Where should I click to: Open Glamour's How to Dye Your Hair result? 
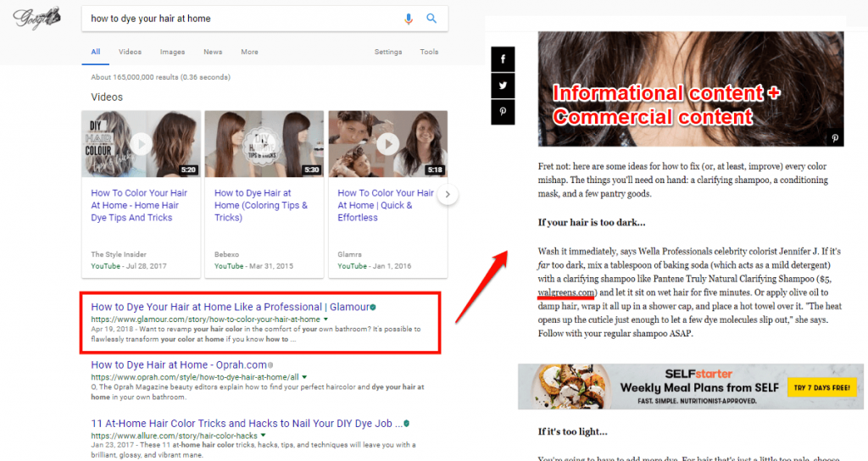(229, 307)
